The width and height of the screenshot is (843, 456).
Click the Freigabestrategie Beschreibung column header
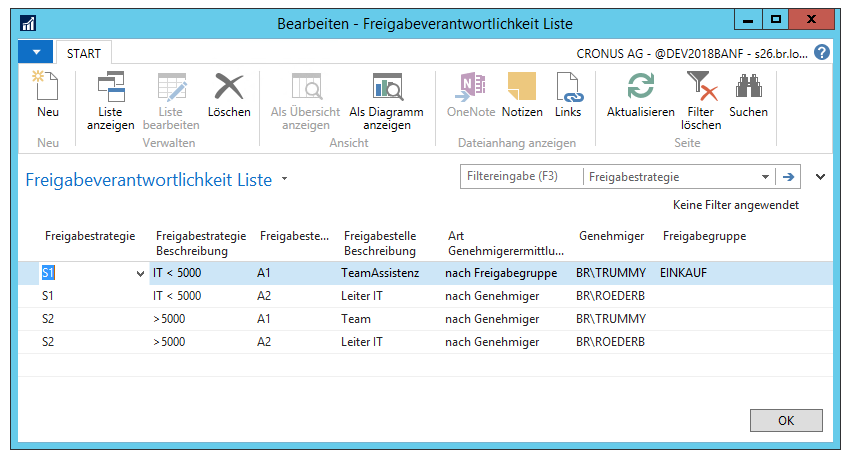tap(201, 244)
